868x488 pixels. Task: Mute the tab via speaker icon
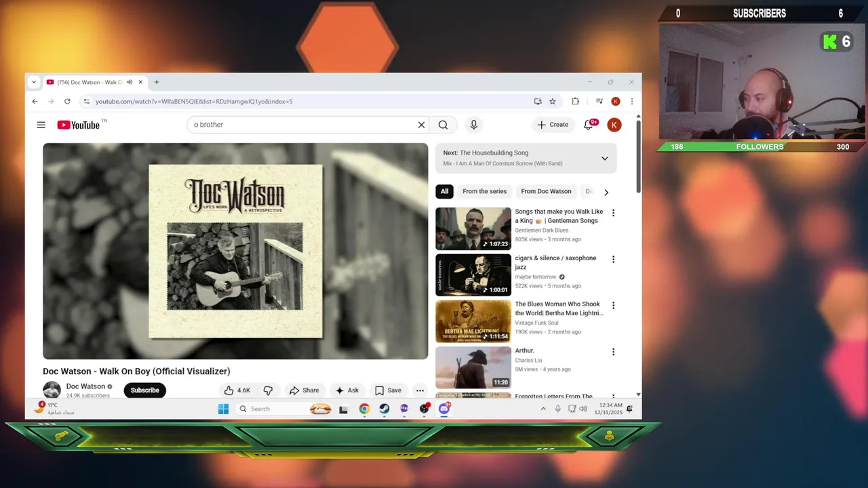[130, 82]
